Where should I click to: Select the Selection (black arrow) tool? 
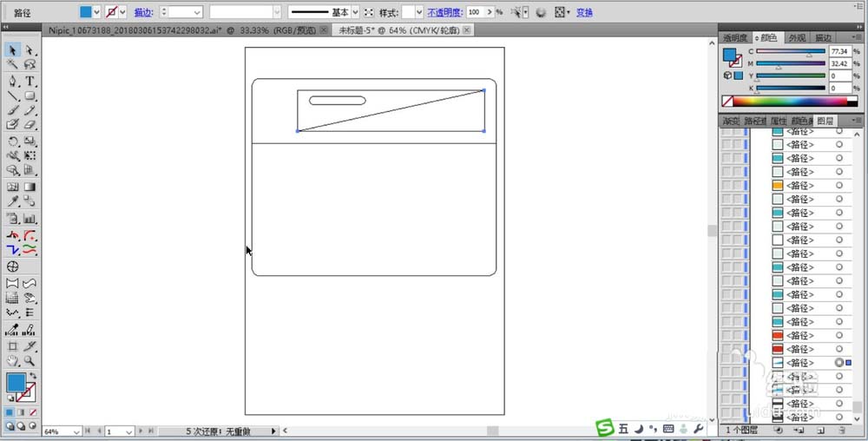click(x=13, y=50)
